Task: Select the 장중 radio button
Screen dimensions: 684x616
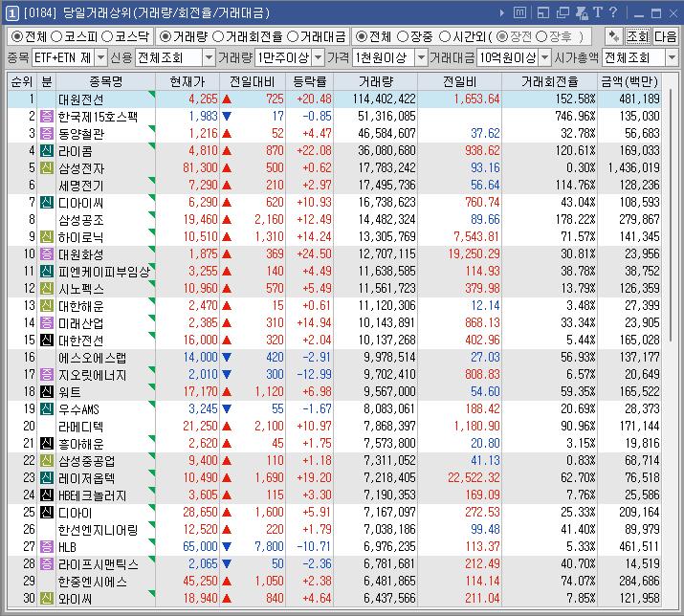Action: coord(403,36)
